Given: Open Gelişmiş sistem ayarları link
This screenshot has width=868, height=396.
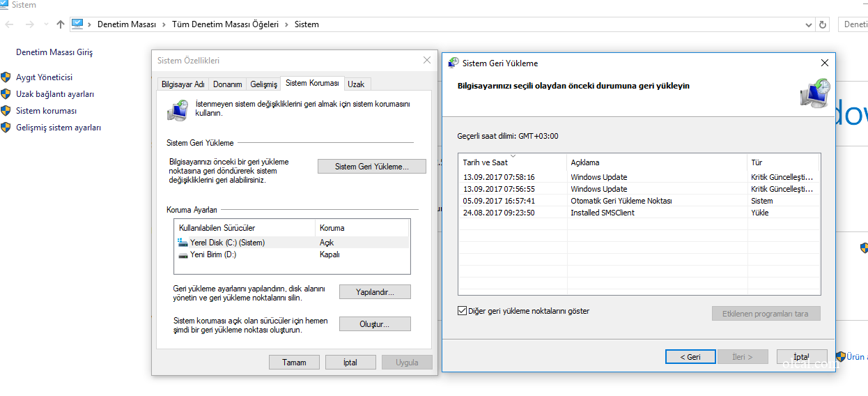Looking at the screenshot, I should click(59, 128).
